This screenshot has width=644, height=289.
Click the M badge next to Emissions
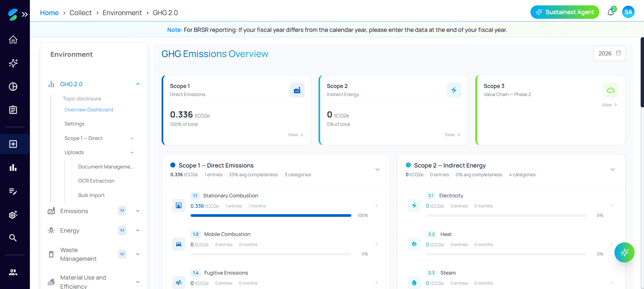point(122,210)
